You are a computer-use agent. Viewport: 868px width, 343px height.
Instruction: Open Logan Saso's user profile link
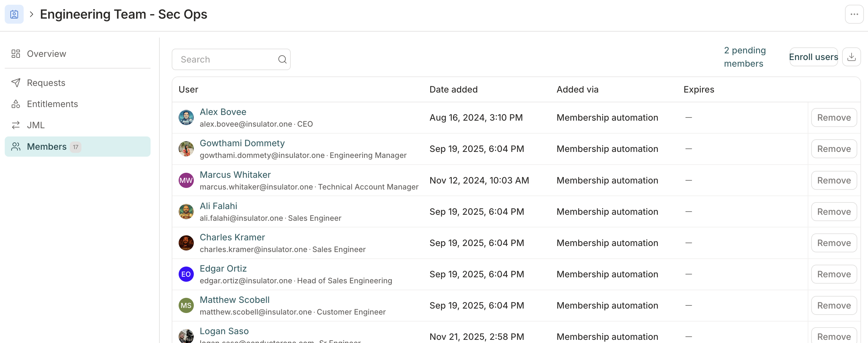(224, 331)
